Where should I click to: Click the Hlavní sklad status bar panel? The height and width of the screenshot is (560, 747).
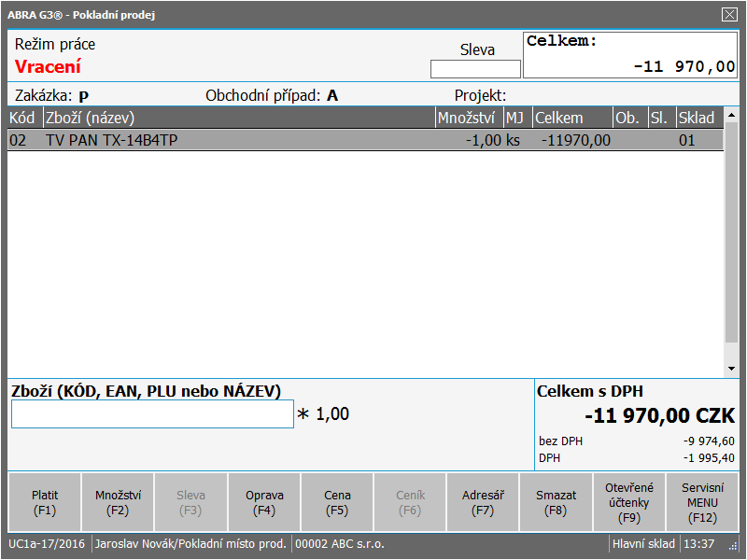pos(642,544)
